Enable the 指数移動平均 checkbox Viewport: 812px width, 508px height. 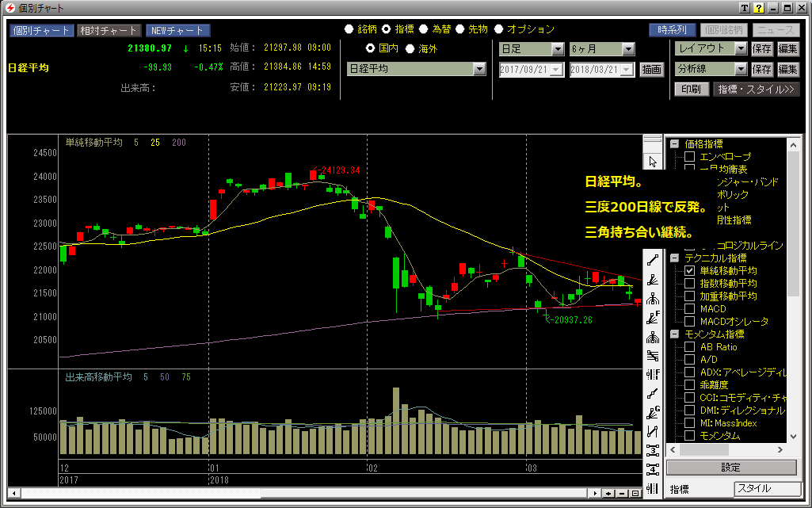pos(690,283)
